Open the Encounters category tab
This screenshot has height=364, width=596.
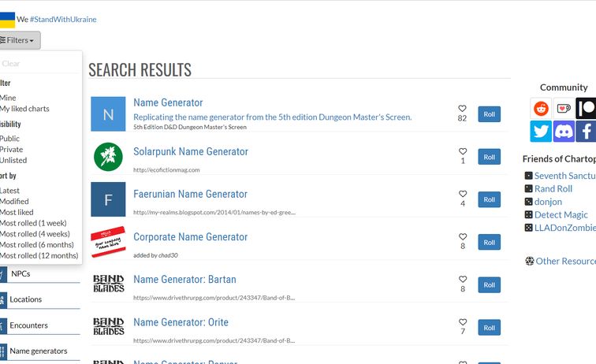coord(28,325)
